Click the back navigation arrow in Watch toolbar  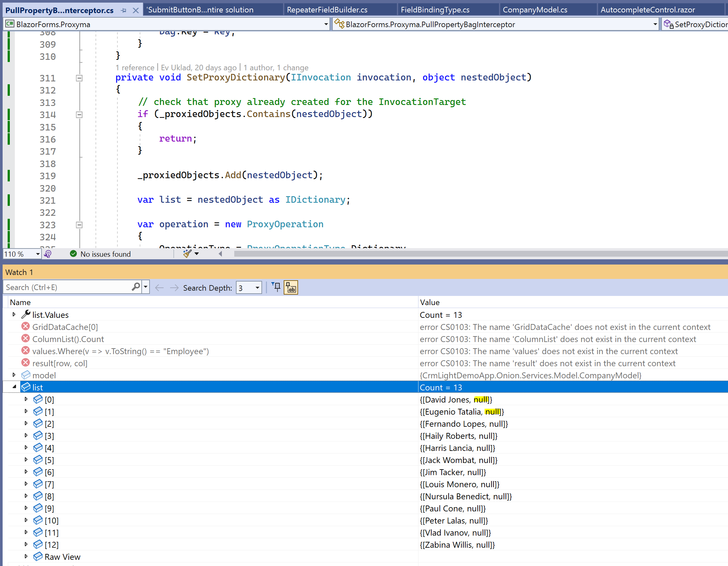click(159, 287)
